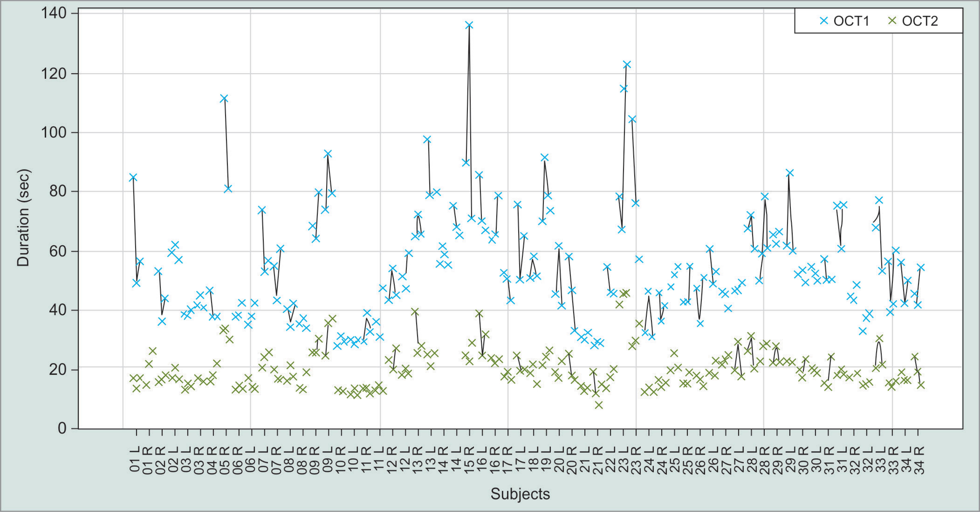980x512 pixels.
Task: Click the OCT1 point near 111 sec above 05 R
Action: (x=224, y=99)
